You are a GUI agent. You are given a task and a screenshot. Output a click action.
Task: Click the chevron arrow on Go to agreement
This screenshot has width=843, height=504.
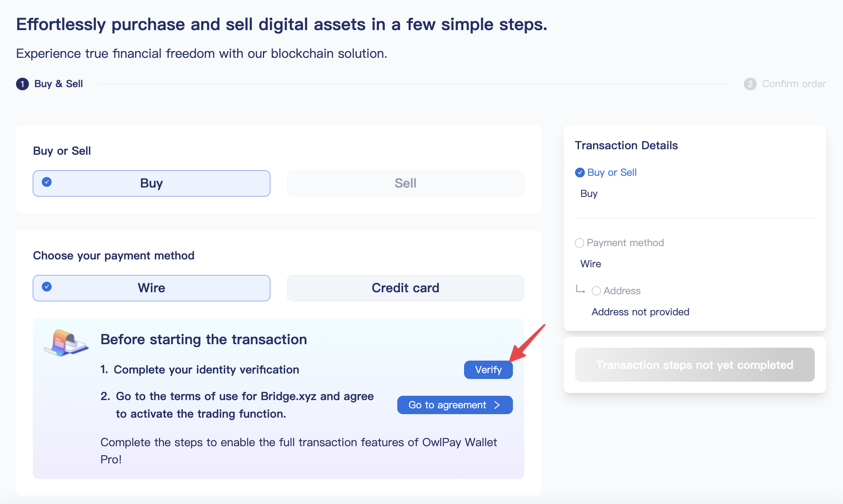(497, 405)
